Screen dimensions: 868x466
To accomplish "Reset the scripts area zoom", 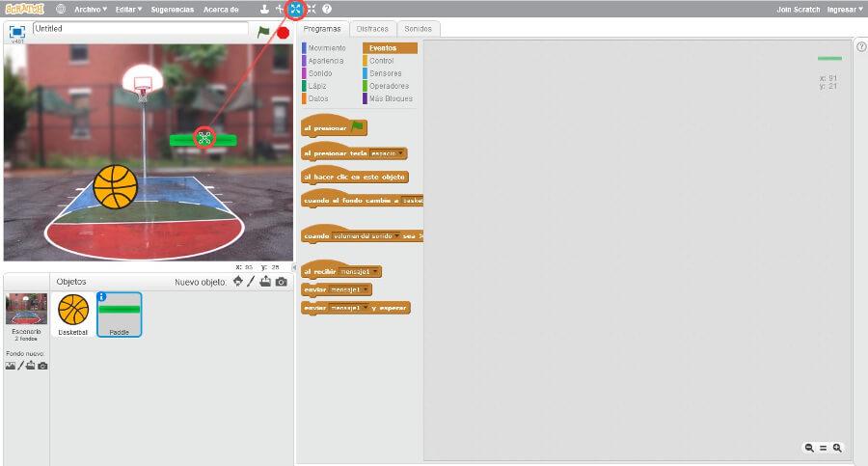I will coord(824,448).
